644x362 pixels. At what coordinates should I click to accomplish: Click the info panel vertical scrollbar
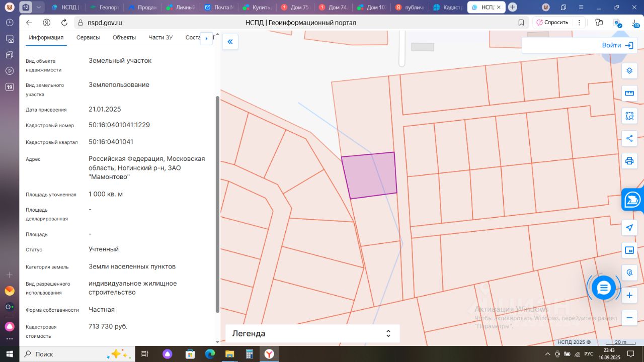217,201
